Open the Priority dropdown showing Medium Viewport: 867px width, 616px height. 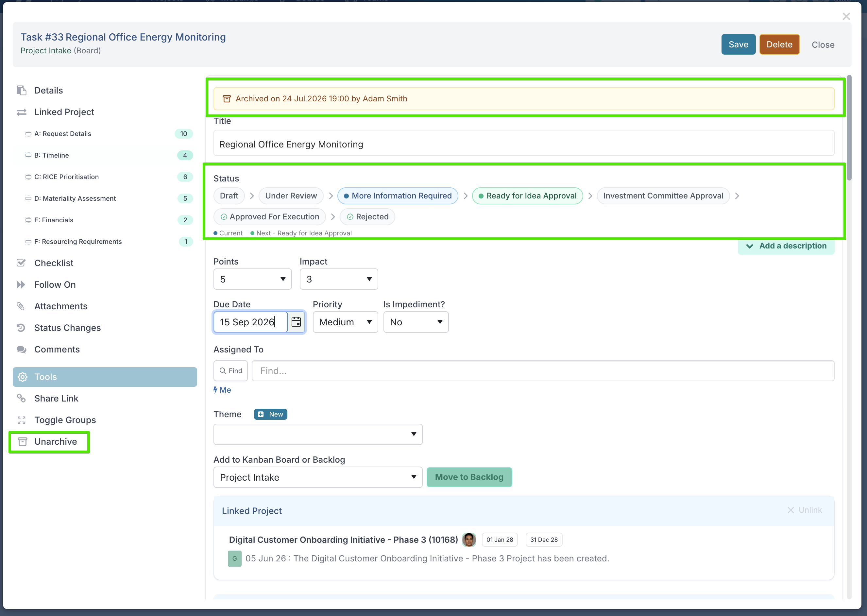[x=345, y=322]
